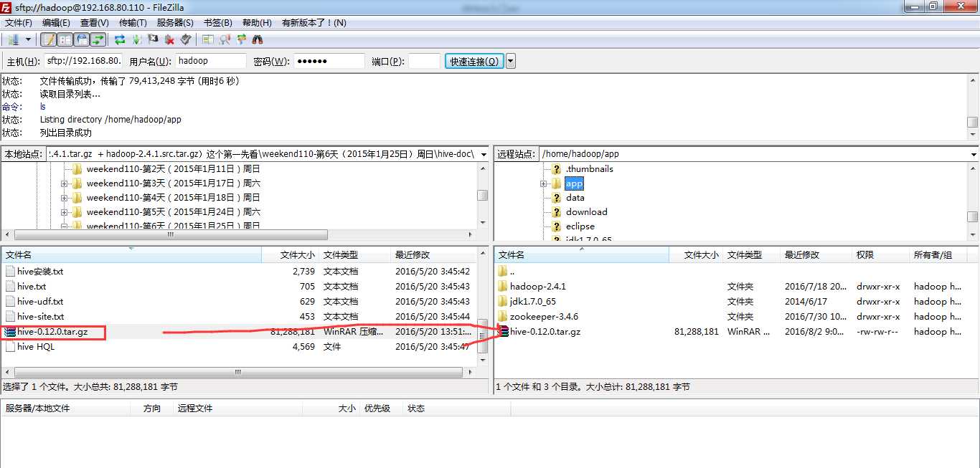This screenshot has width=980, height=468.
Task: Open Site Manager dropdown arrow
Action: coord(29,39)
